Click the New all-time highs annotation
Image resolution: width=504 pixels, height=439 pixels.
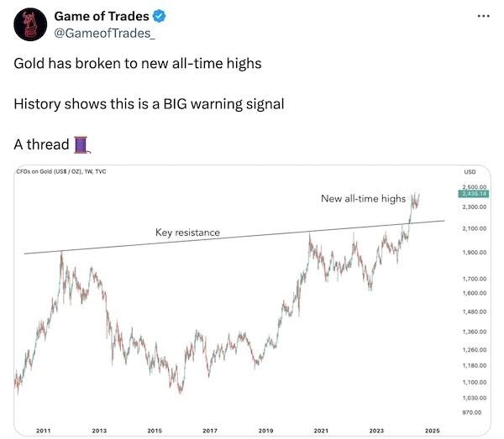(x=363, y=198)
